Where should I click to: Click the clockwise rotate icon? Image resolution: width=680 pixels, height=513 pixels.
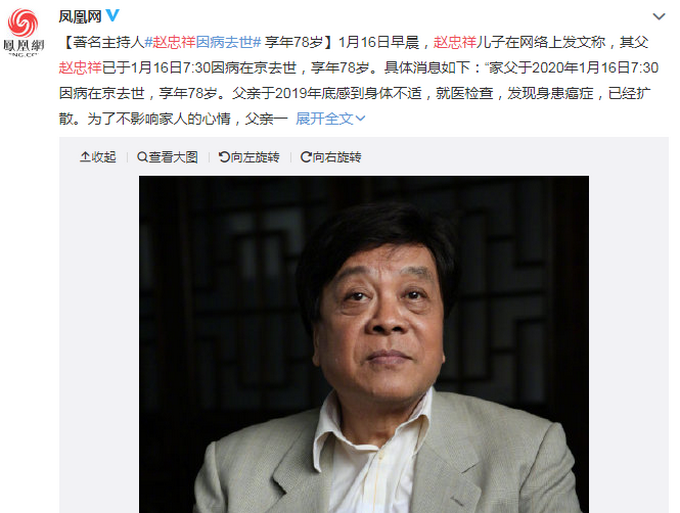pyautogui.click(x=306, y=157)
